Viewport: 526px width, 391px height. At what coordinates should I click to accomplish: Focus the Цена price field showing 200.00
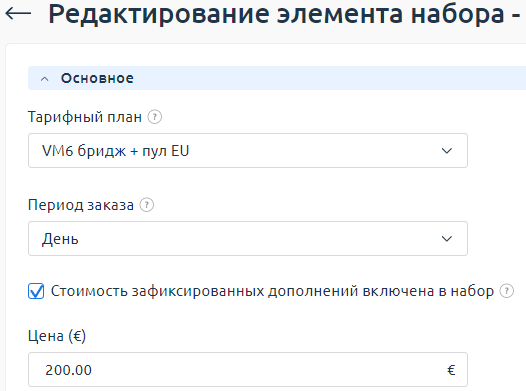(x=248, y=370)
